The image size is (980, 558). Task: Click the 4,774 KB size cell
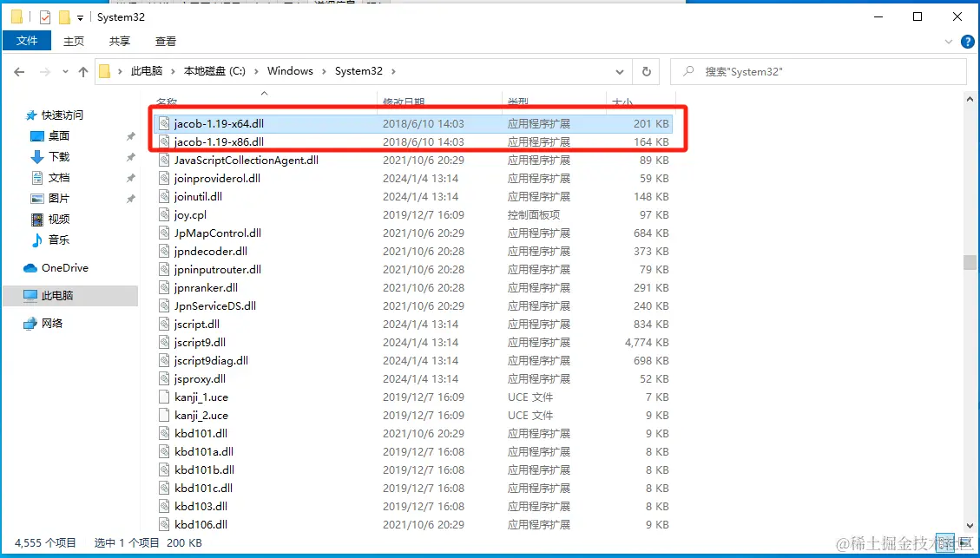pyautogui.click(x=647, y=343)
